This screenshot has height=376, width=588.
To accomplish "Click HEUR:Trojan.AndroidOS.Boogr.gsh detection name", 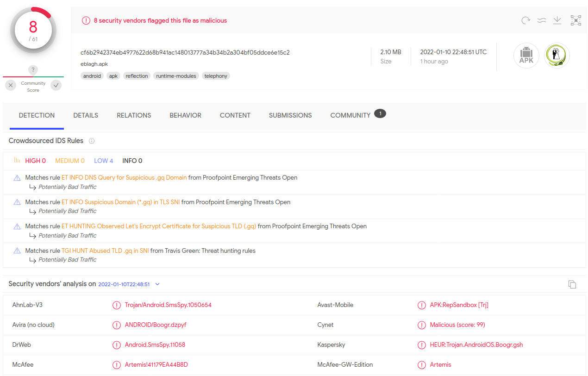I will [476, 345].
